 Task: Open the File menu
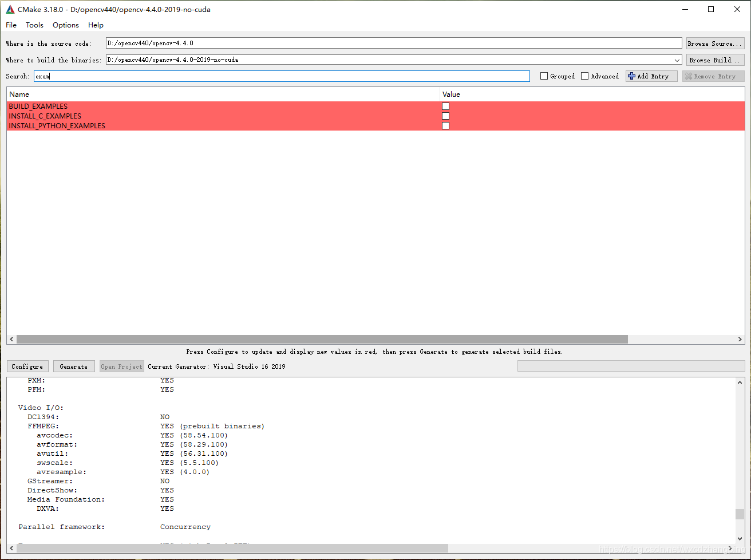click(11, 25)
